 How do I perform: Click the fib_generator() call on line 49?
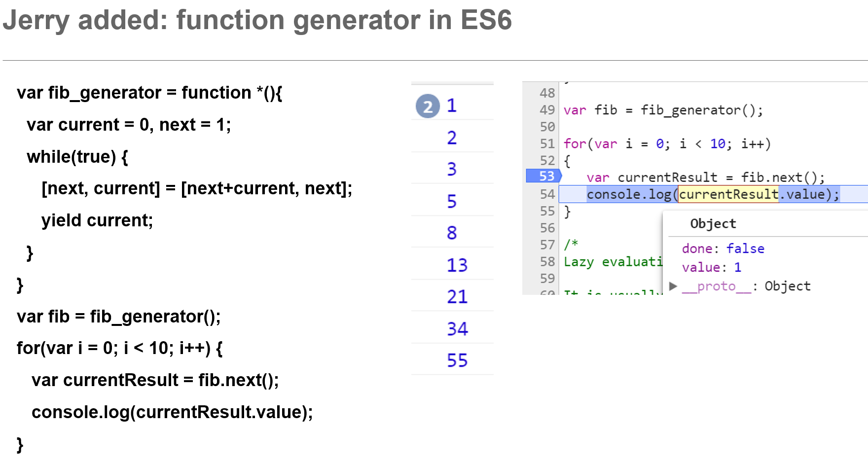pos(701,110)
